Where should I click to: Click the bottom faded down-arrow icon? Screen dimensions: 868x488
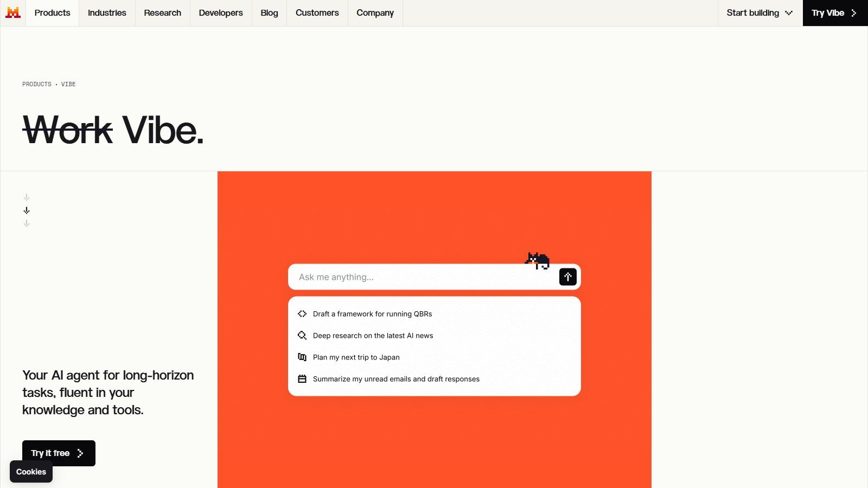(x=27, y=223)
